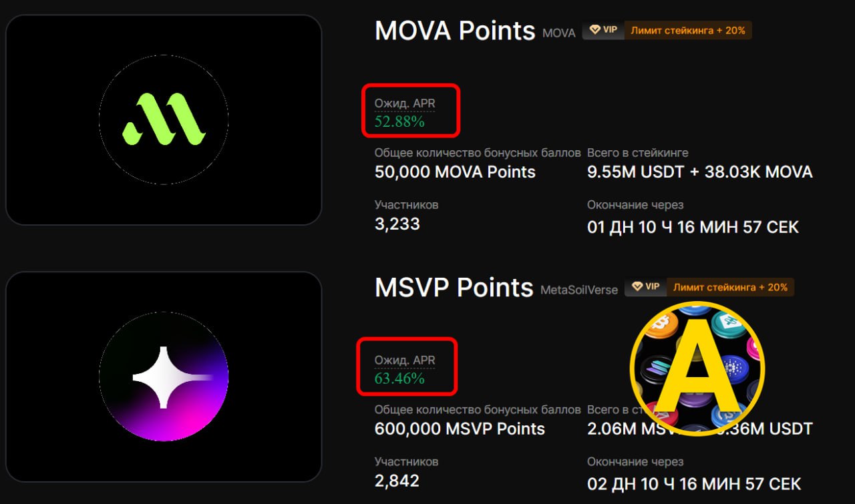Click the green MOVA logo icon

click(164, 119)
